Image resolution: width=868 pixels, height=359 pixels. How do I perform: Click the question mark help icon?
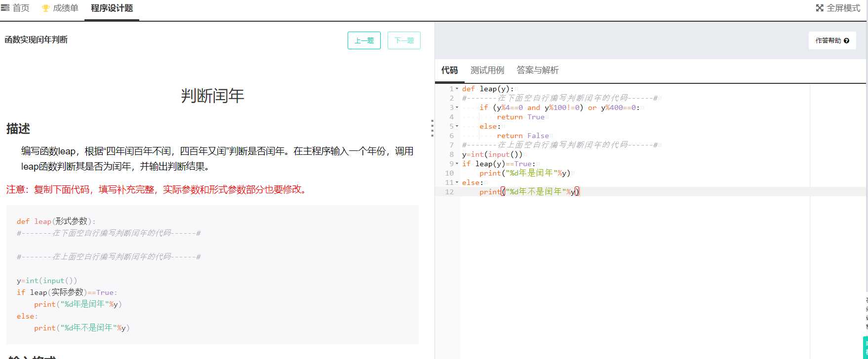click(x=846, y=40)
